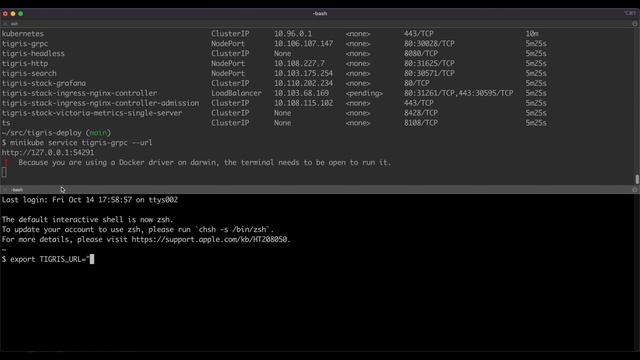The width and height of the screenshot is (640, 360).
Task: Click the red close window button
Action: point(5,13)
